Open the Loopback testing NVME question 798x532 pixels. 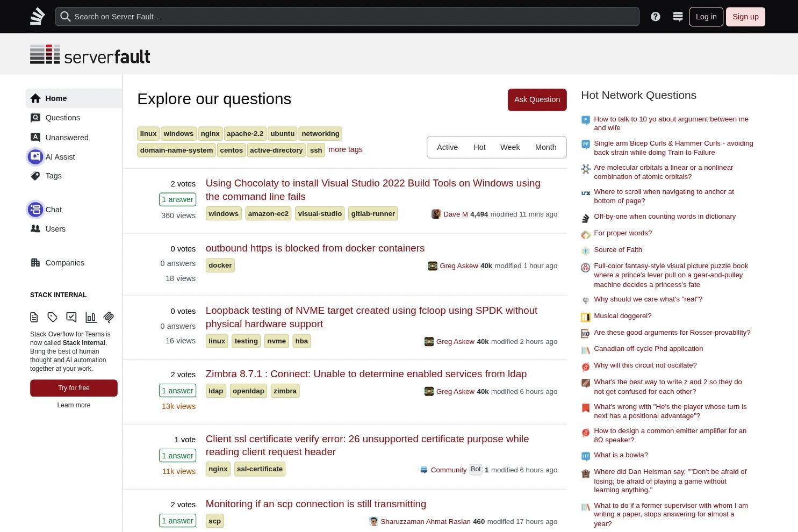click(x=371, y=317)
